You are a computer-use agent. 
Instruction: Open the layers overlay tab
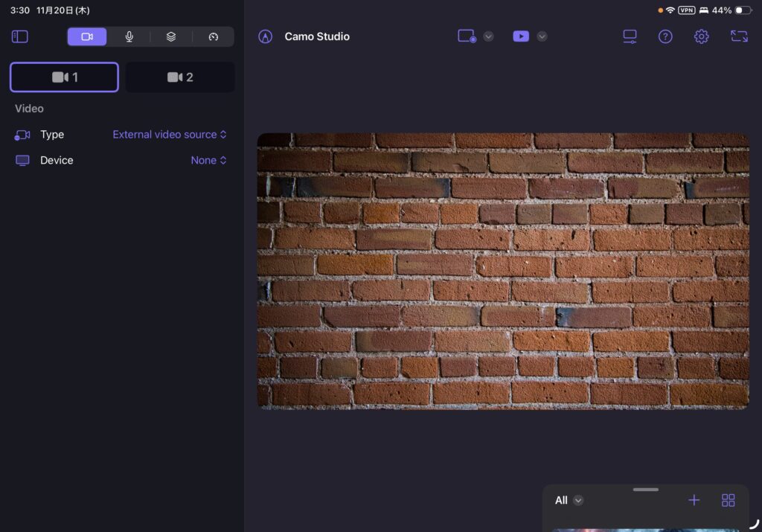(171, 36)
